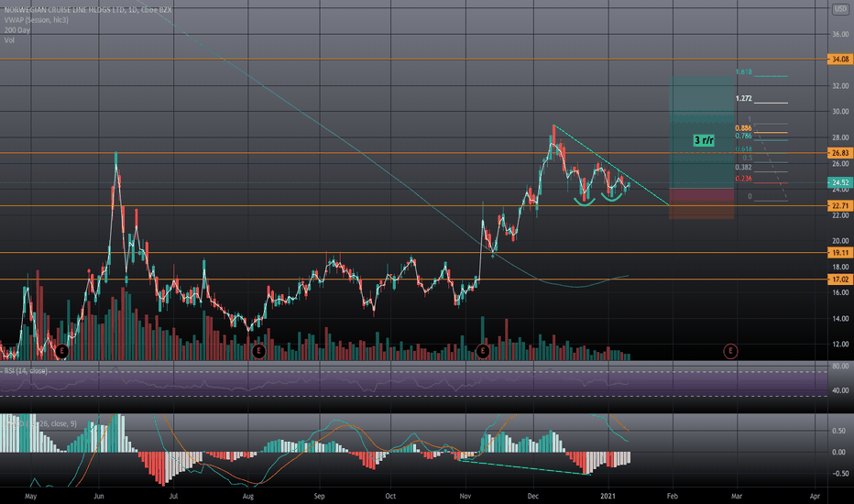This screenshot has width=854, height=504.
Task: Select the RSI (14, close) legend label
Action: click(x=26, y=371)
